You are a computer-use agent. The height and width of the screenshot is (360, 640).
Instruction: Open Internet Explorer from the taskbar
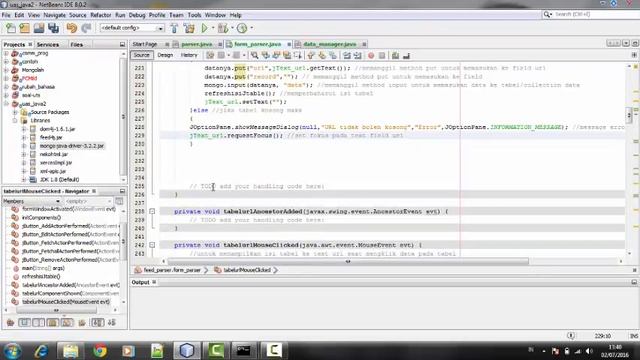click(41, 351)
